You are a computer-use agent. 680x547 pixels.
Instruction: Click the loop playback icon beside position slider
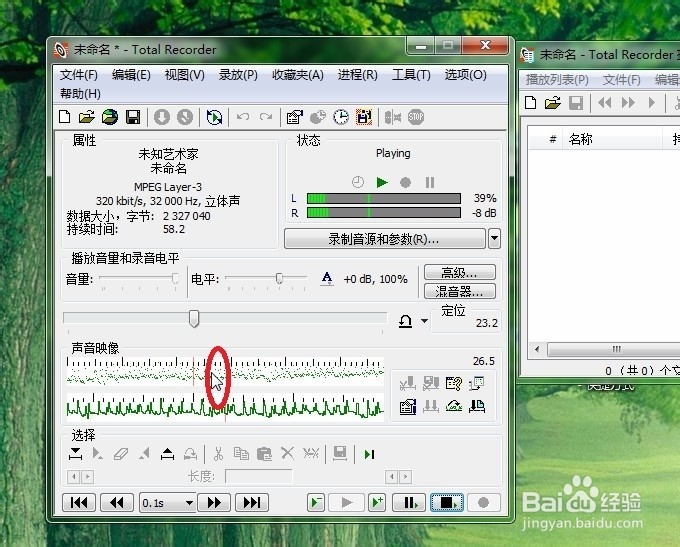tap(405, 321)
